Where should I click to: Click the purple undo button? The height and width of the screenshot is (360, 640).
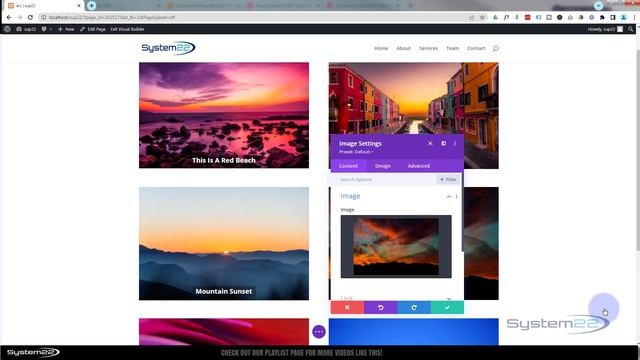[x=380, y=307]
